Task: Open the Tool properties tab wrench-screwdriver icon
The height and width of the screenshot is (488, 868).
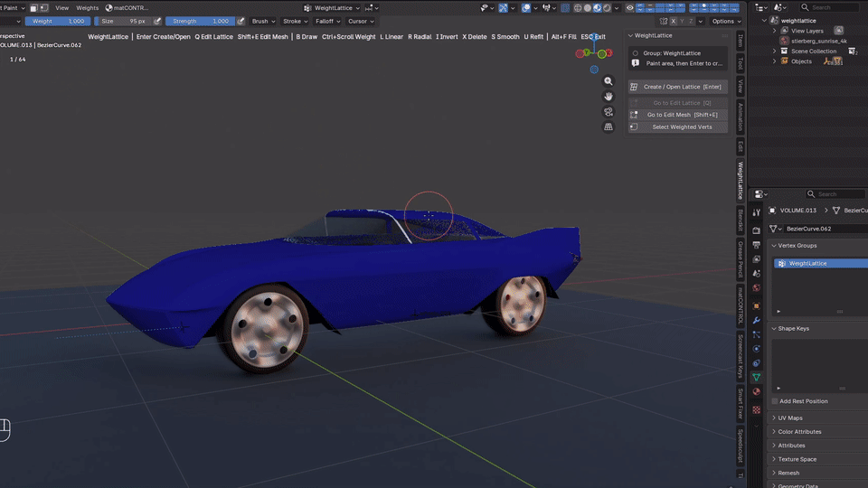Action: click(756, 212)
